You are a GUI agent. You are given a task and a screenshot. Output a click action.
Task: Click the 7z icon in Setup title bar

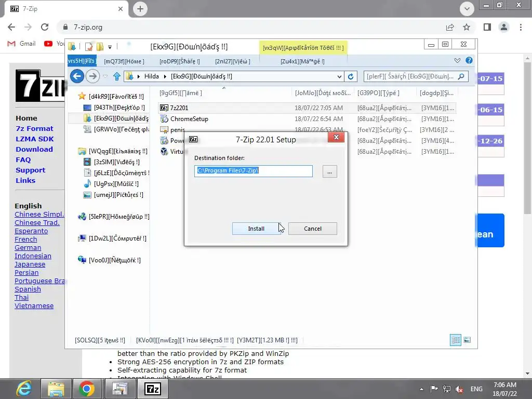click(193, 139)
